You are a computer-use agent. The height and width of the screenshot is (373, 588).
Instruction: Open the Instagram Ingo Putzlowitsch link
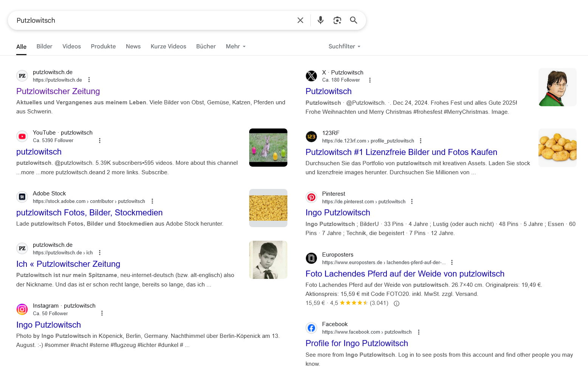pos(48,325)
